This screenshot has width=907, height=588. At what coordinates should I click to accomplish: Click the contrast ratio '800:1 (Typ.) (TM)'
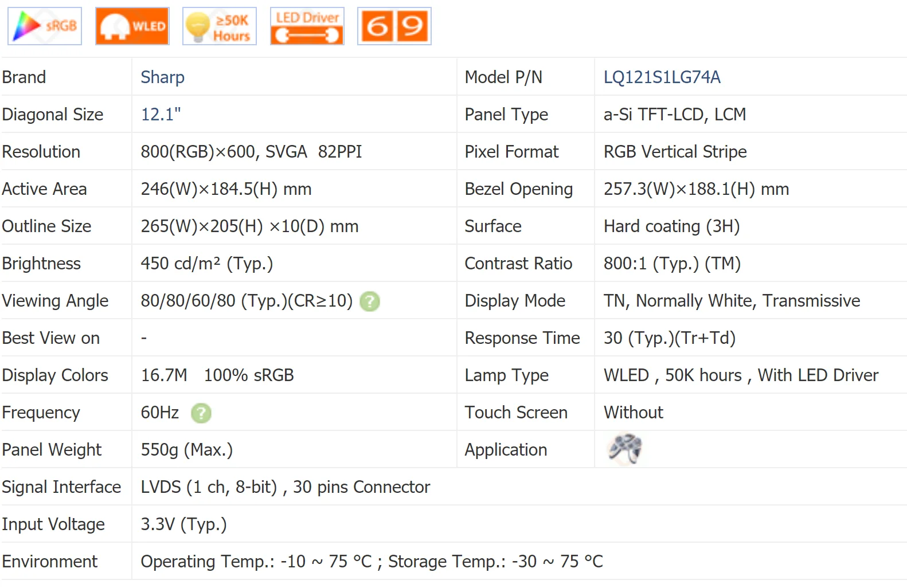click(x=673, y=264)
